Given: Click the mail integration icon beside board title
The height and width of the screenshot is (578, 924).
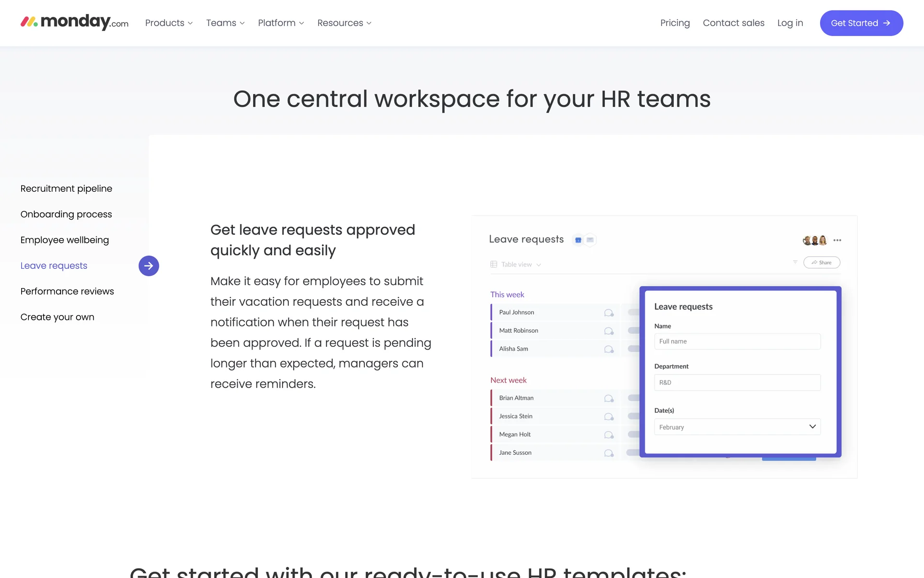Looking at the screenshot, I should (590, 240).
